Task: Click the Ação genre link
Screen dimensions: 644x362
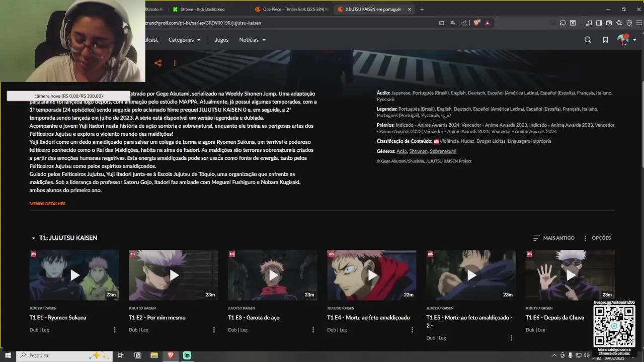Action: click(x=401, y=151)
